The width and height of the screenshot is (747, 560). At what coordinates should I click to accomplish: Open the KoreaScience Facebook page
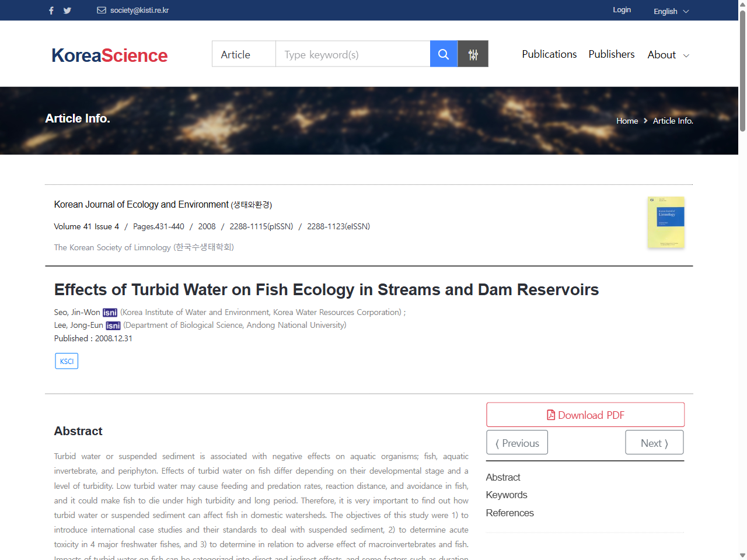(51, 10)
